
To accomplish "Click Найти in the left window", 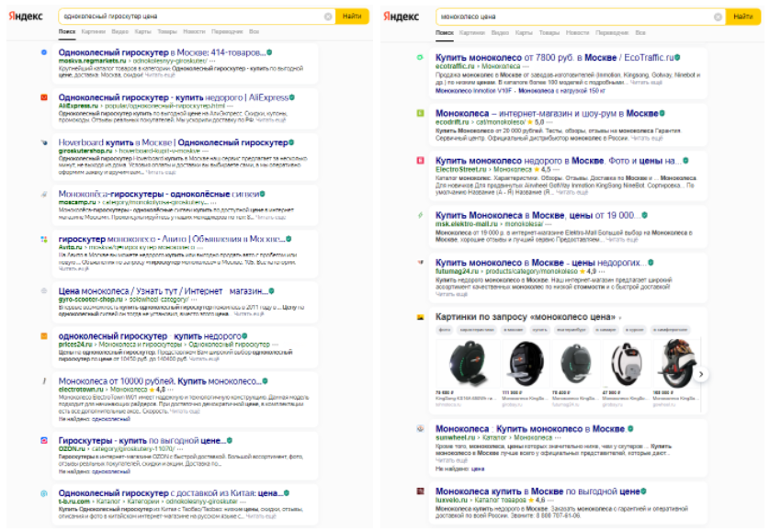I will coord(352,17).
